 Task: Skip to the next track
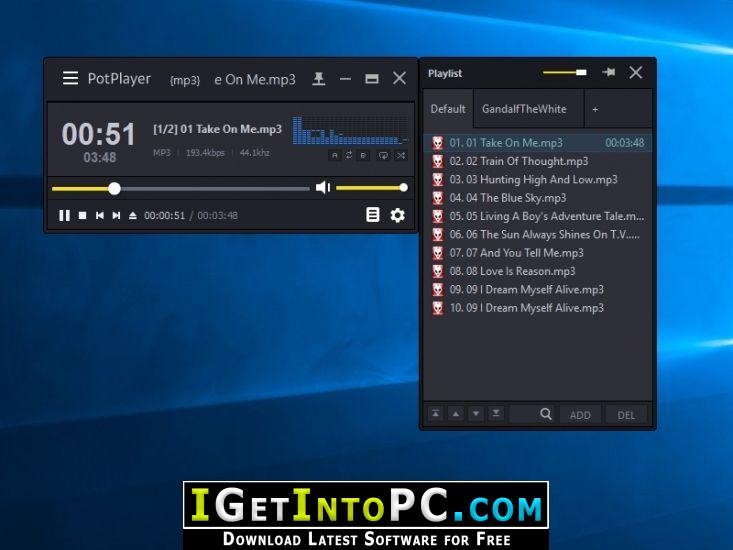[116, 215]
